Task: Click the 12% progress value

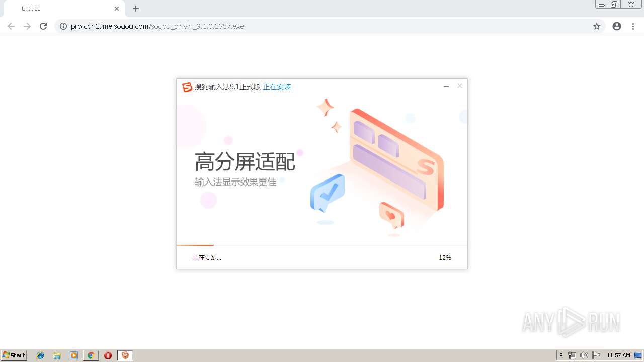Action: click(445, 258)
